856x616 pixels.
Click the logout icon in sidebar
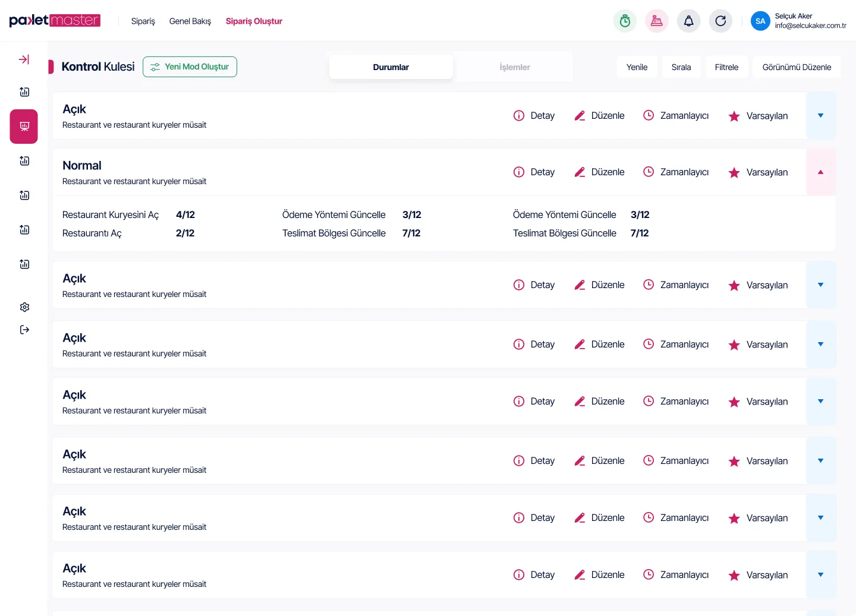tap(24, 330)
